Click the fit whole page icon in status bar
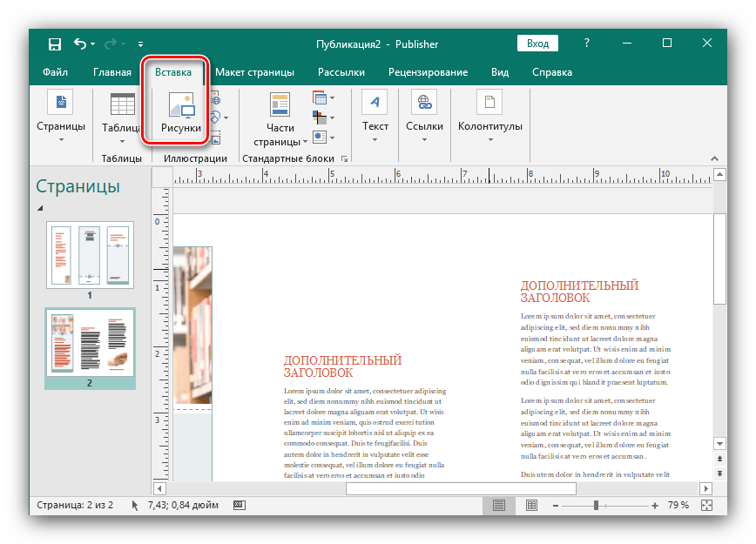 coord(706,506)
